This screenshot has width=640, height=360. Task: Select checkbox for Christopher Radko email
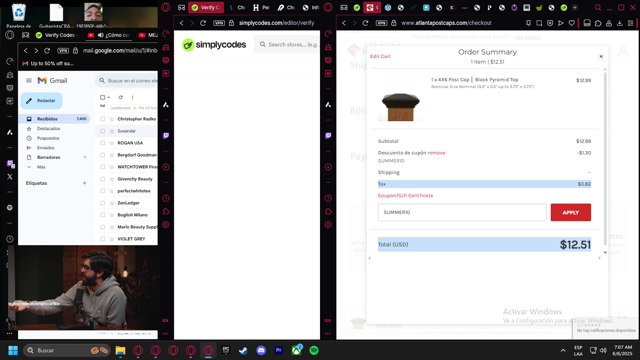point(102,119)
